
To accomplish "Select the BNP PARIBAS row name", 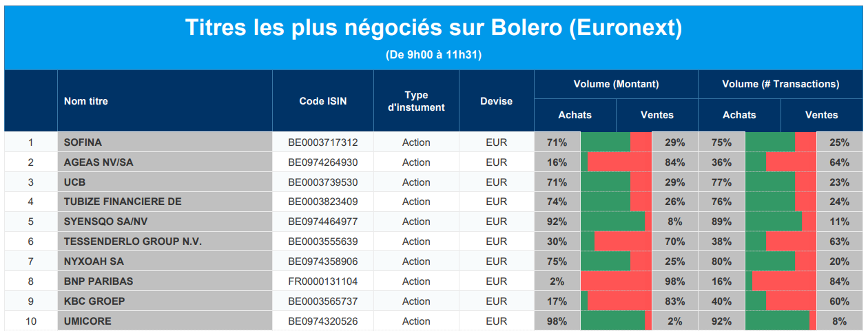I will coord(99,281).
